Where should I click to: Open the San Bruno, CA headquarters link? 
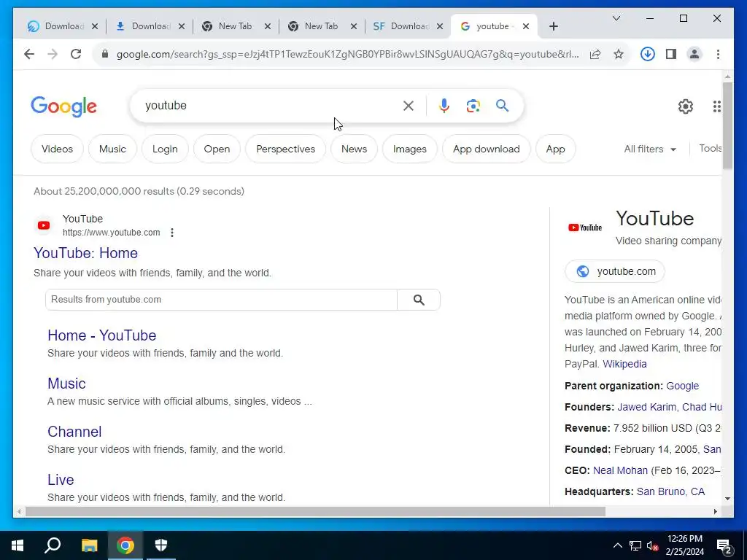point(671,491)
